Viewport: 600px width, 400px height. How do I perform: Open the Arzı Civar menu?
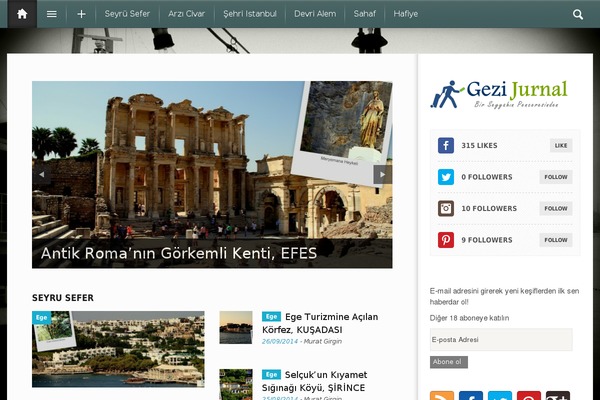click(186, 14)
